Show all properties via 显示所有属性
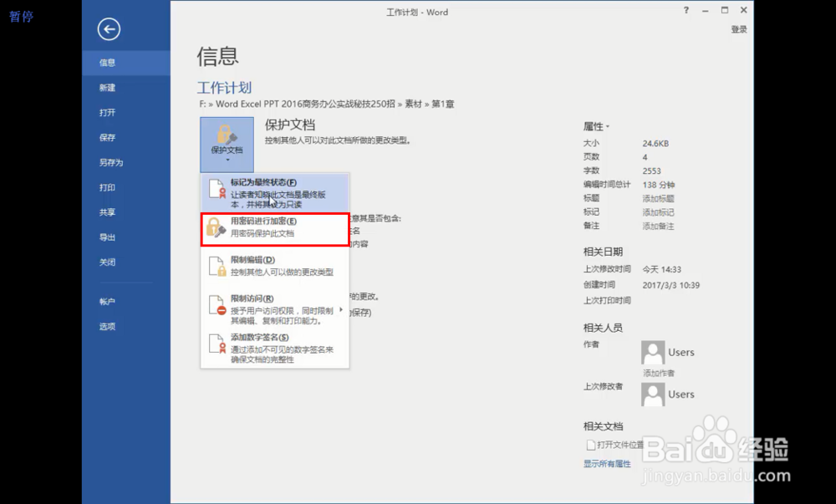 [607, 463]
